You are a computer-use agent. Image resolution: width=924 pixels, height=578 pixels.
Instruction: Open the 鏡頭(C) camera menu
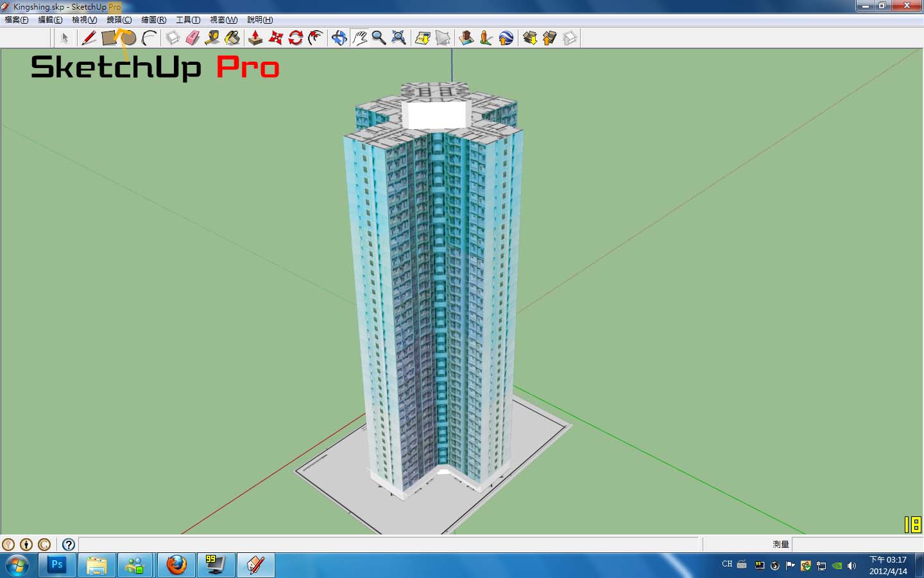tap(119, 20)
